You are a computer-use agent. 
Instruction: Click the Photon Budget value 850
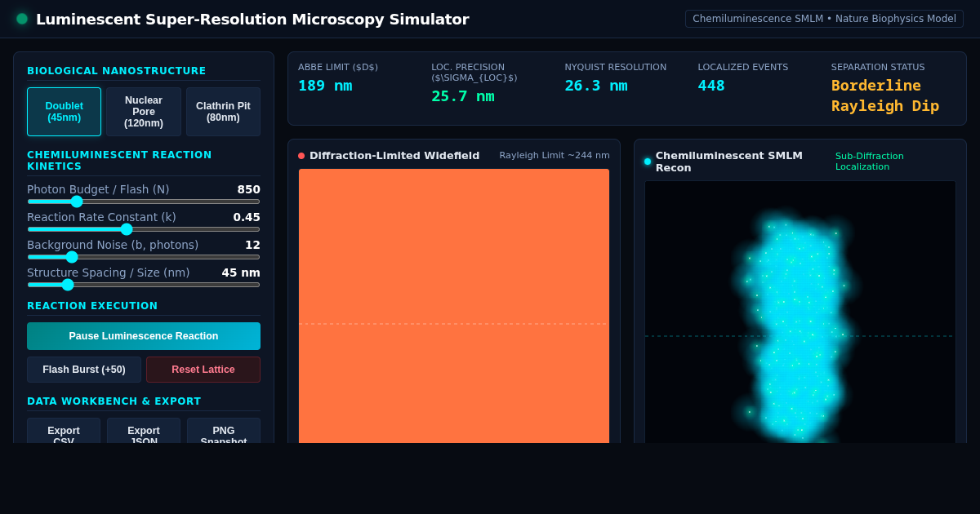click(249, 189)
